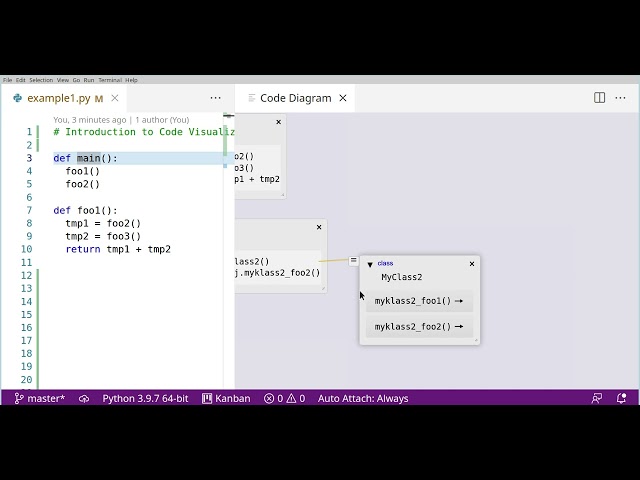
Task: Click the MyClass2 class name
Action: tap(402, 277)
